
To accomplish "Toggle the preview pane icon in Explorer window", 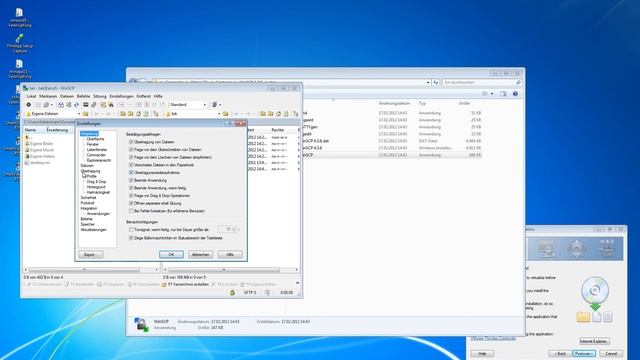I will tap(503, 94).
